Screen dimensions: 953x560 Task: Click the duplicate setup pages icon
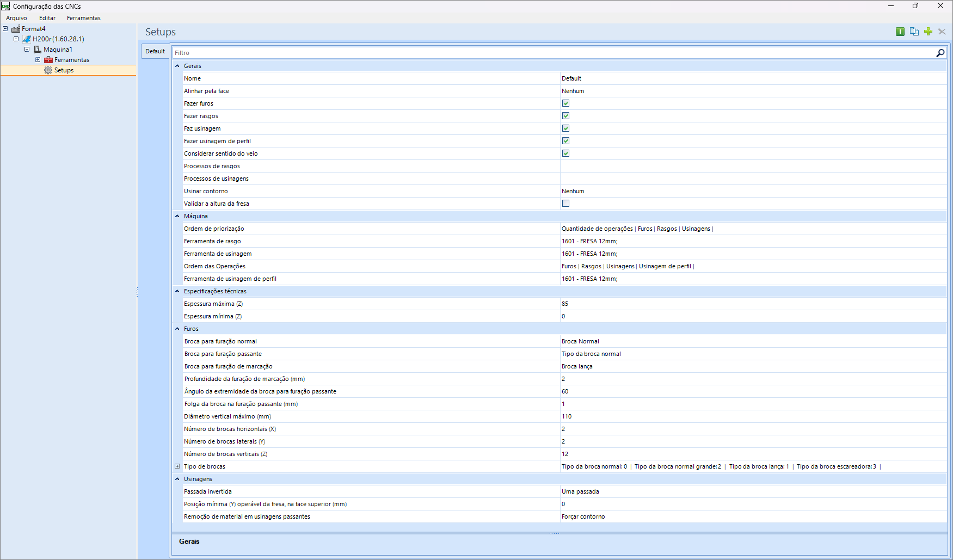(914, 32)
